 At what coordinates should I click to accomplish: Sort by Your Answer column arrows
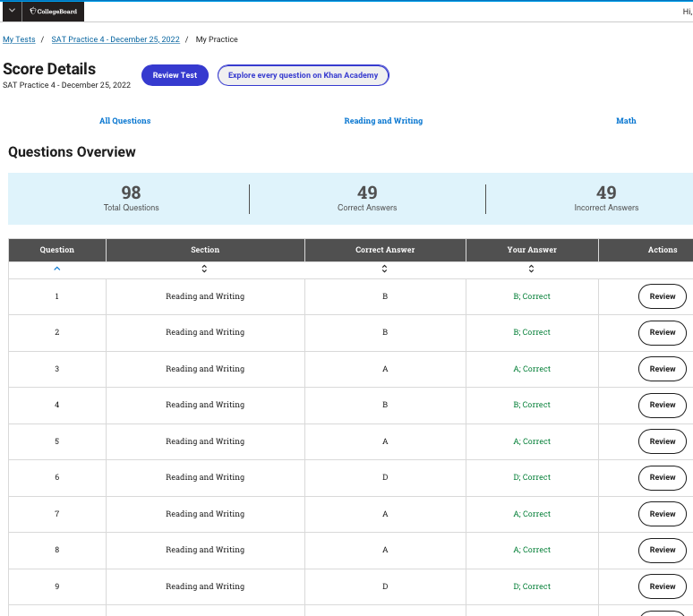point(531,269)
